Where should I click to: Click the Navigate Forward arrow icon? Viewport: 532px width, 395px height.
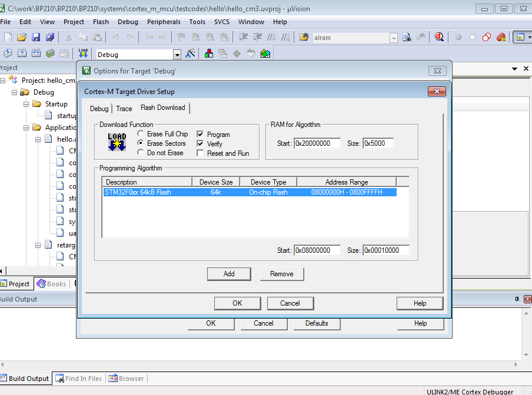(163, 37)
